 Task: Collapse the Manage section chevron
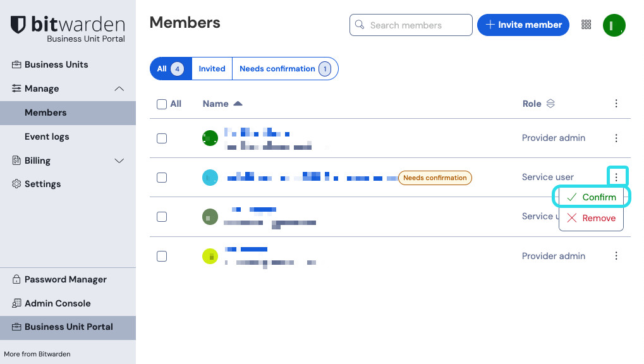119,89
